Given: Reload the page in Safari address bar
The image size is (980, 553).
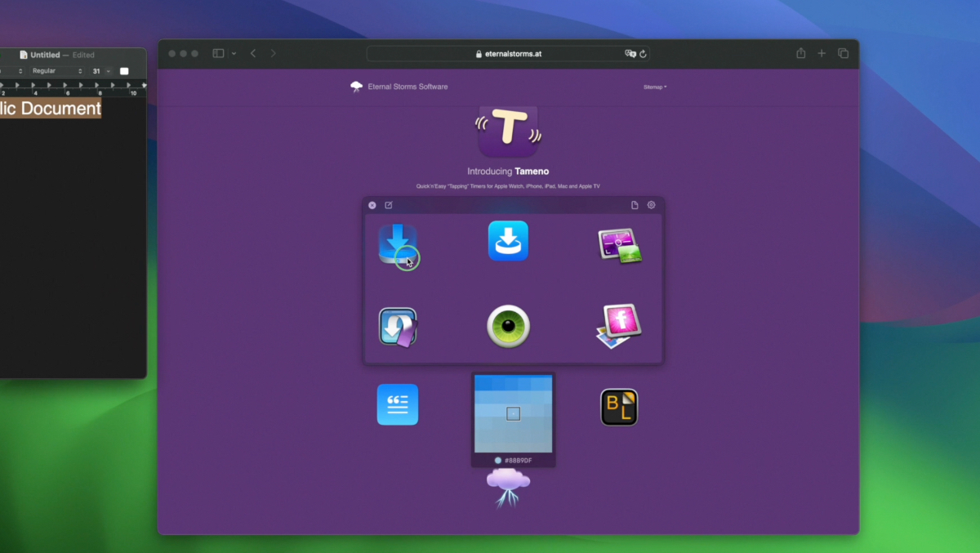Looking at the screenshot, I should pos(643,54).
